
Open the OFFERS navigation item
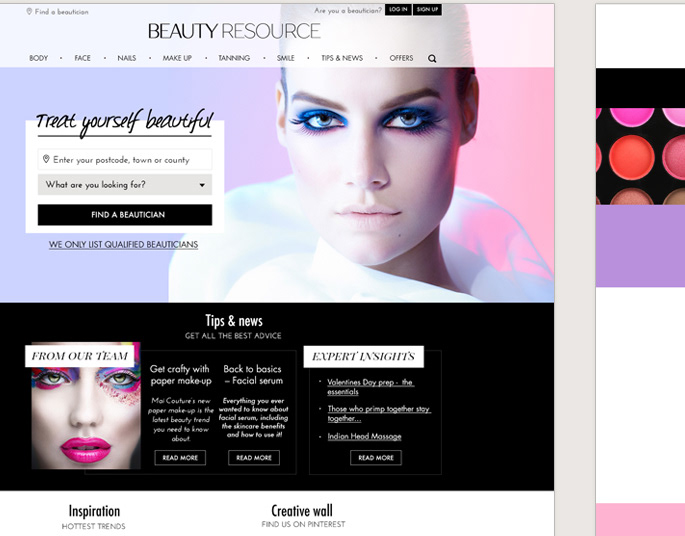pos(401,58)
